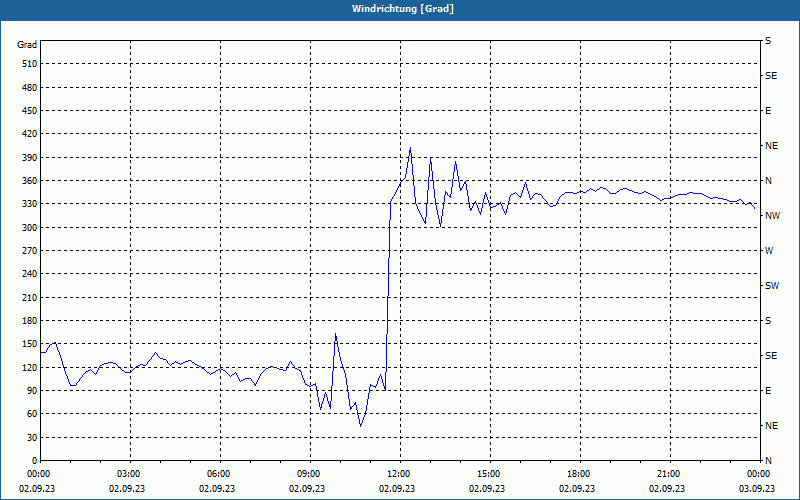Click the 21:00 time label on x-axis
800x500 pixels.
tap(669, 474)
